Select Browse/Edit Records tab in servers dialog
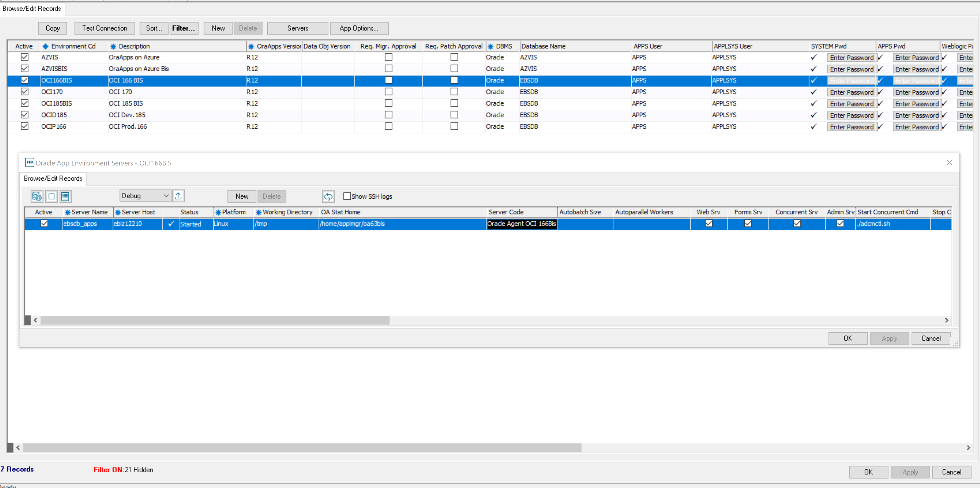This screenshot has width=980, height=488. tap(53, 179)
